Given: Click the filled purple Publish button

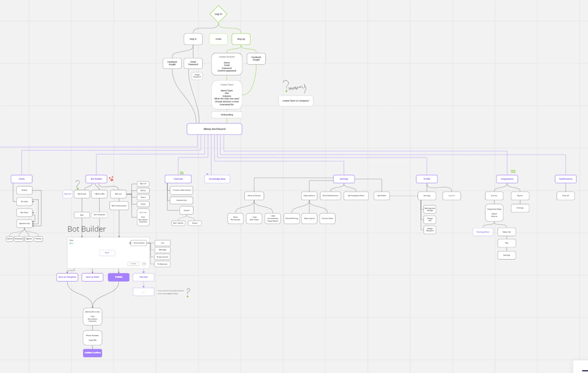Looking at the screenshot, I should (x=119, y=277).
